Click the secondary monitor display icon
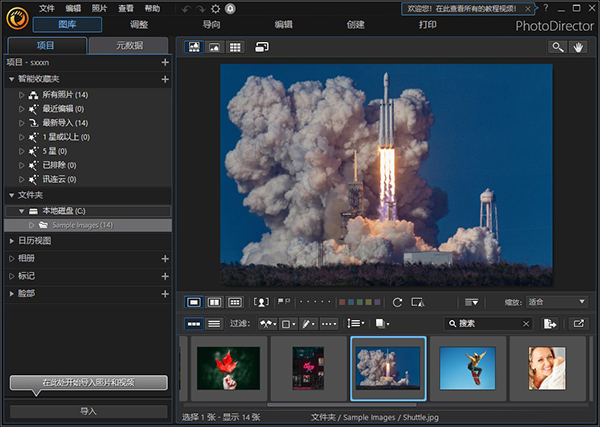600x427 pixels. tap(261, 46)
